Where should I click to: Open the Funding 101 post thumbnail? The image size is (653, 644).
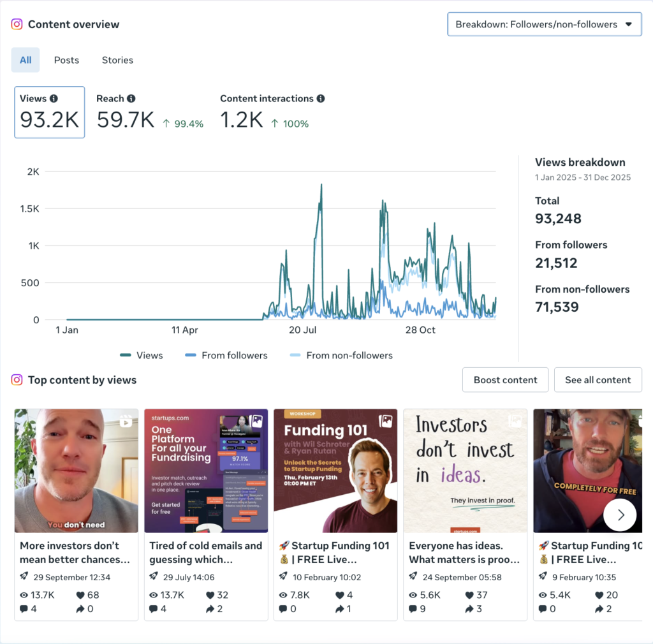click(x=335, y=471)
